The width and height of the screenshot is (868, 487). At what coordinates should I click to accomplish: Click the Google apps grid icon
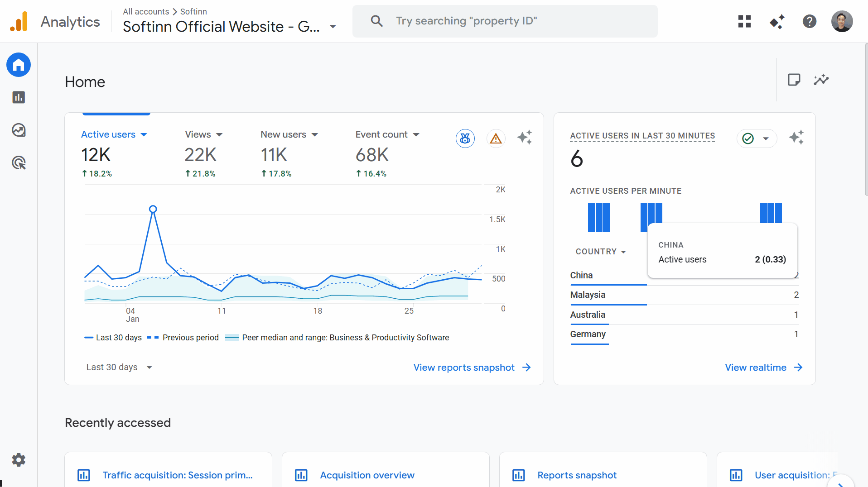744,21
